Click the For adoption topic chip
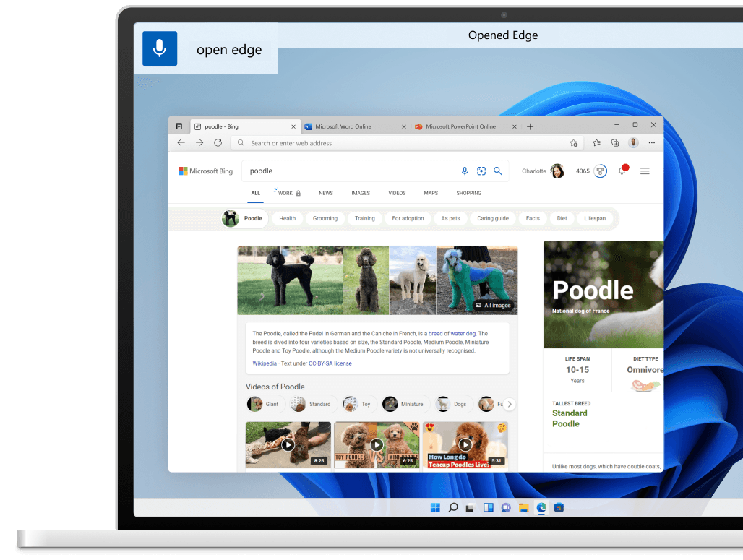 pos(408,218)
